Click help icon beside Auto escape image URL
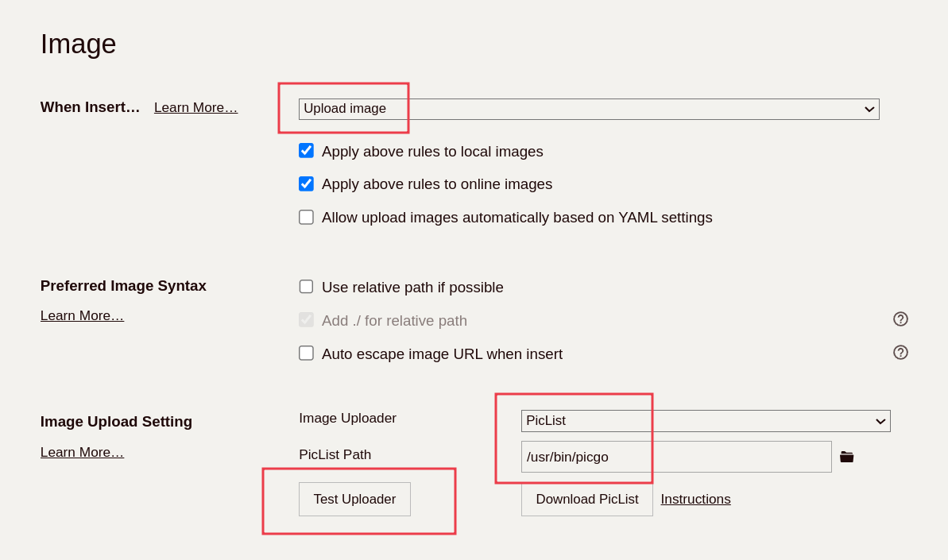948x560 pixels. [x=900, y=353]
